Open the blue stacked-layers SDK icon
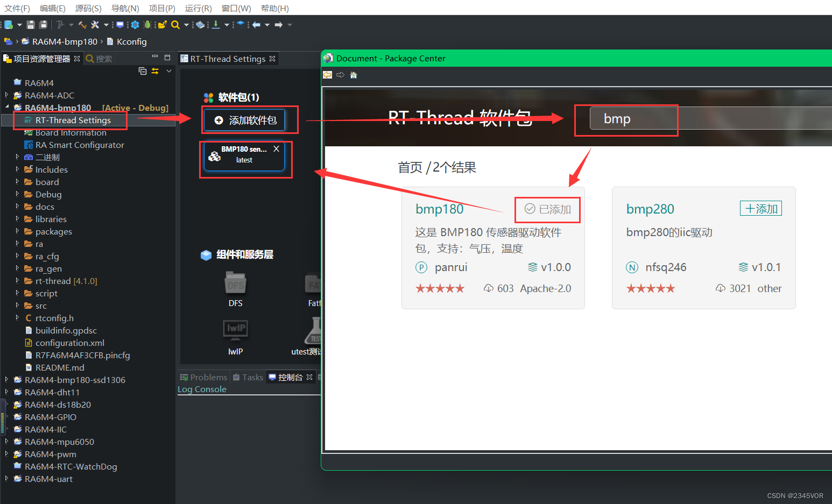The image size is (832, 504). point(241,25)
